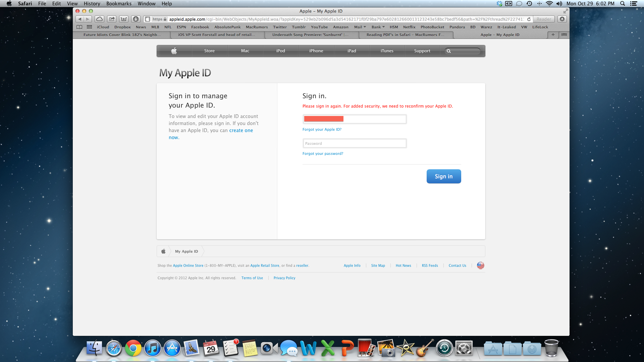Viewport: 644px width, 362px height.
Task: Expand the Mail bookmarks folder dropdown
Action: tap(360, 27)
